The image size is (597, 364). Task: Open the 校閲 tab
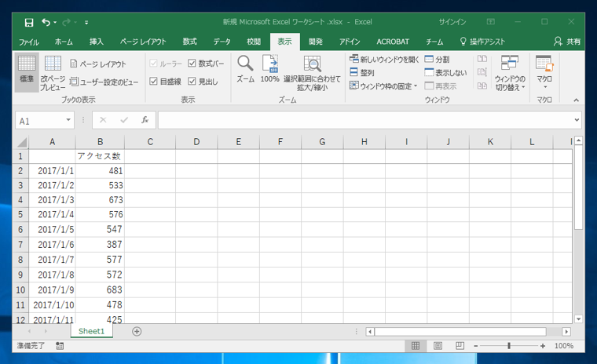point(254,42)
